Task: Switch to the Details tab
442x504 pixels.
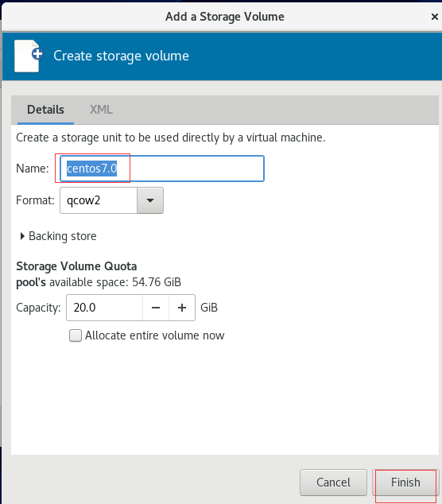Action: (x=45, y=110)
